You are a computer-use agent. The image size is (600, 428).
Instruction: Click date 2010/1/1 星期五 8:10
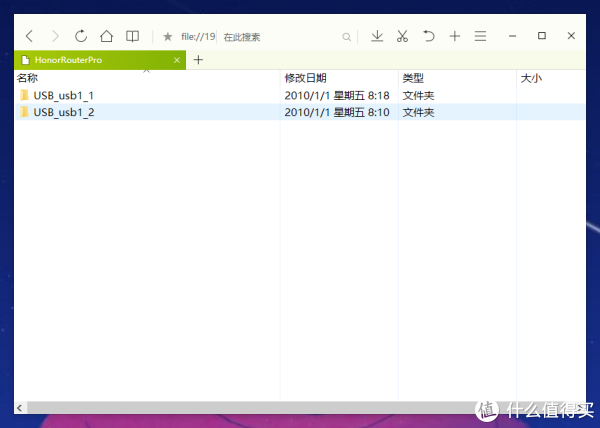[x=337, y=112]
